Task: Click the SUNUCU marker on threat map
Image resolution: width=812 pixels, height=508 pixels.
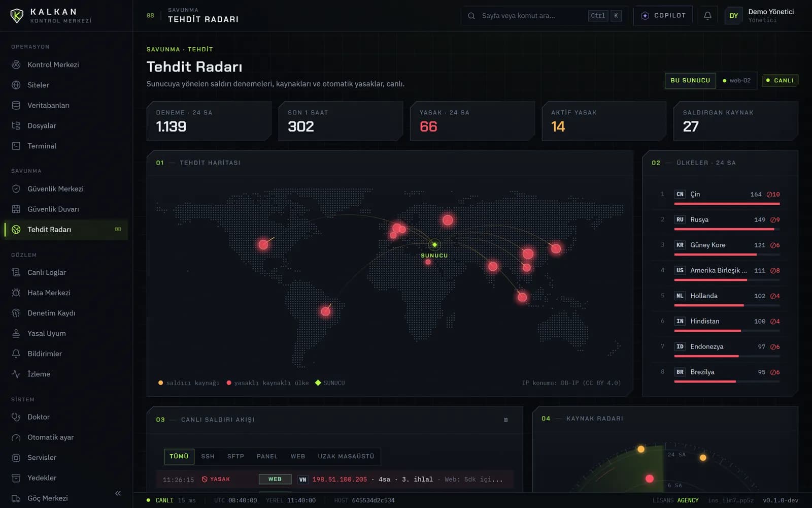Action: (434, 245)
